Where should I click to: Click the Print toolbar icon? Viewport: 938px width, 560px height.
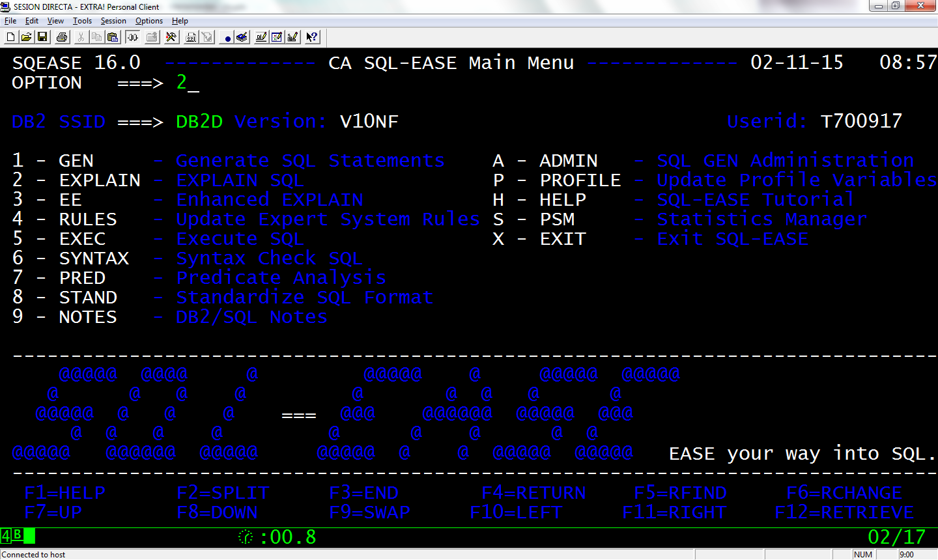click(62, 37)
